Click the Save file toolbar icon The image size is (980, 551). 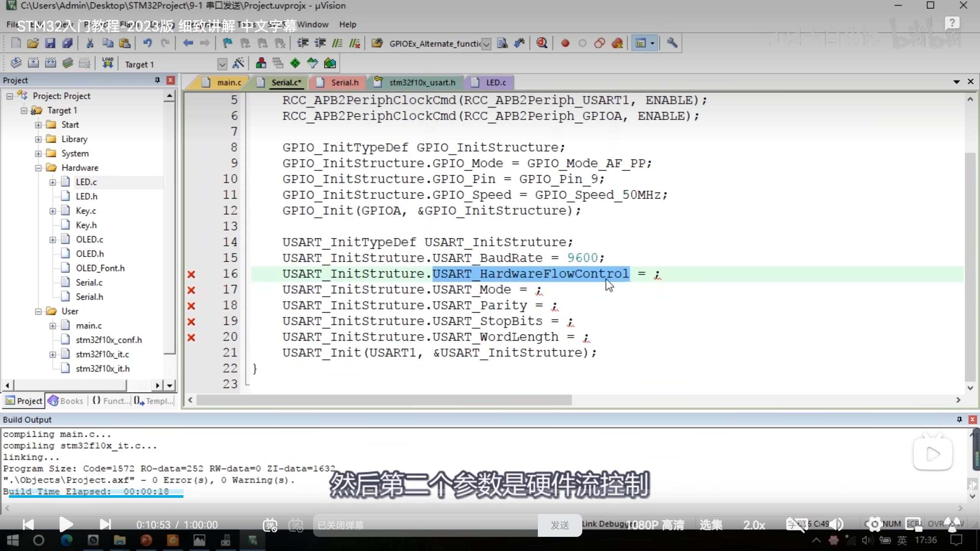tap(50, 43)
